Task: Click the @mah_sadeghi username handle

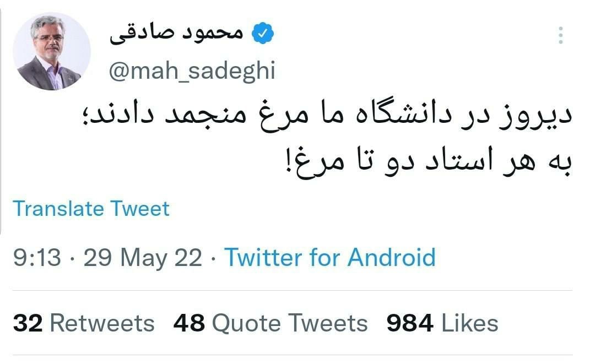Action: coord(193,70)
